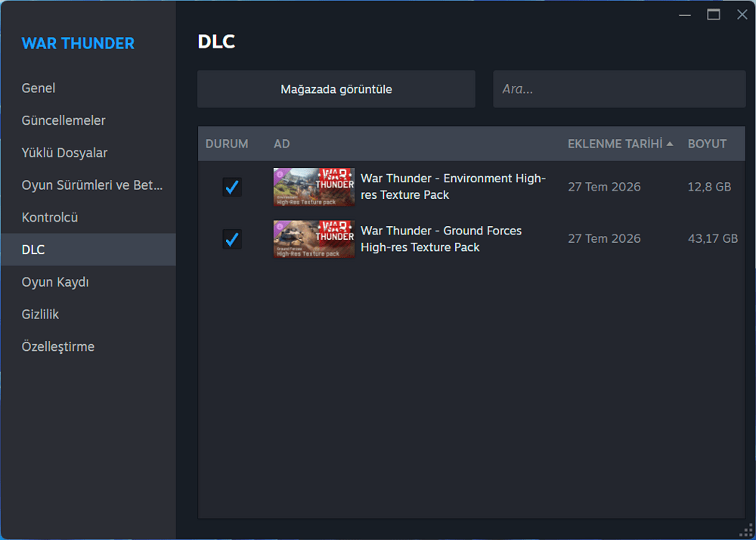Click the sort arrow beside EKLENME TARİHİ
Viewport: 756px width, 540px height.
pyautogui.click(x=670, y=144)
